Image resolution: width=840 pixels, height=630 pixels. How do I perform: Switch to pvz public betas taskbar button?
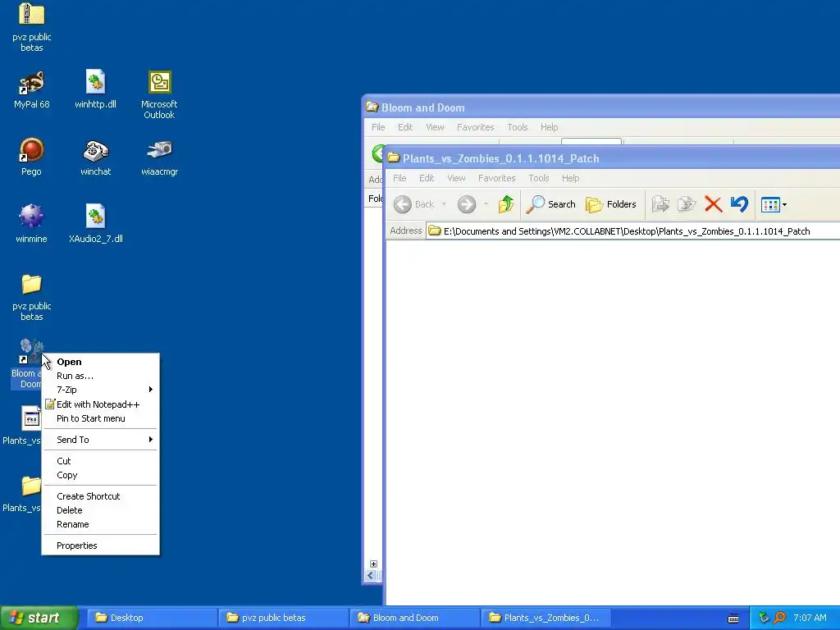[282, 618]
